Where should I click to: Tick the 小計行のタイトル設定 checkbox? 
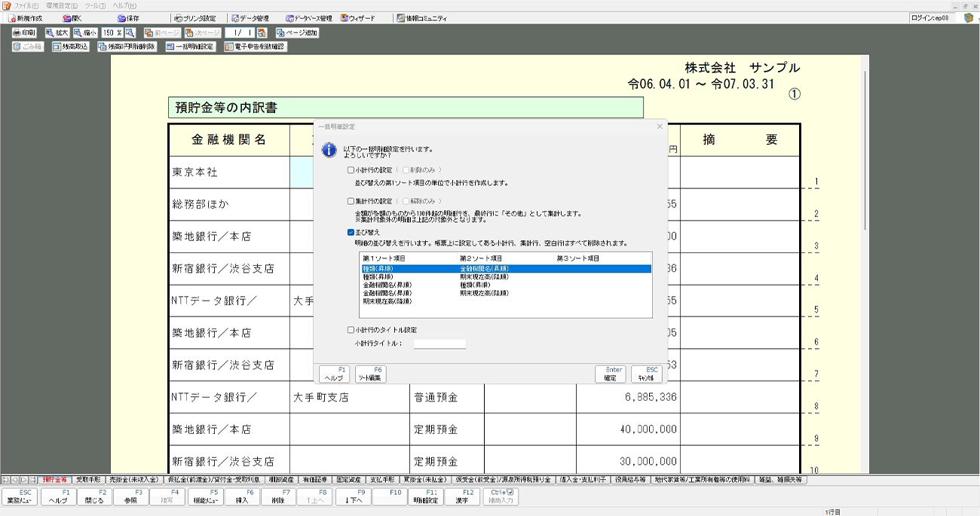click(x=351, y=330)
